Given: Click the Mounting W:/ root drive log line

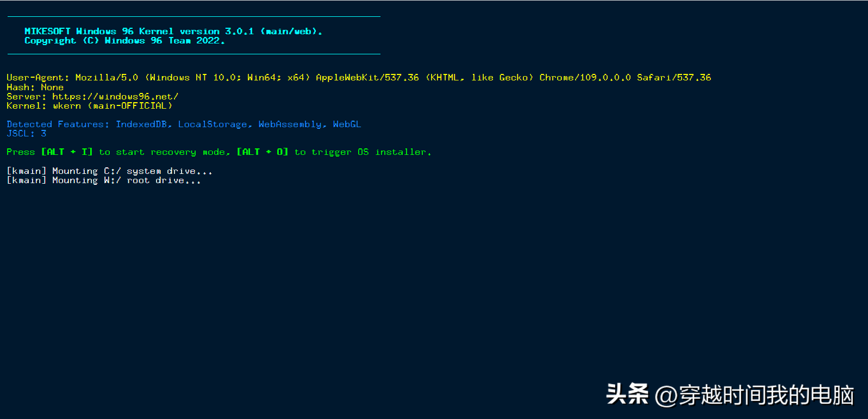Looking at the screenshot, I should pos(104,180).
